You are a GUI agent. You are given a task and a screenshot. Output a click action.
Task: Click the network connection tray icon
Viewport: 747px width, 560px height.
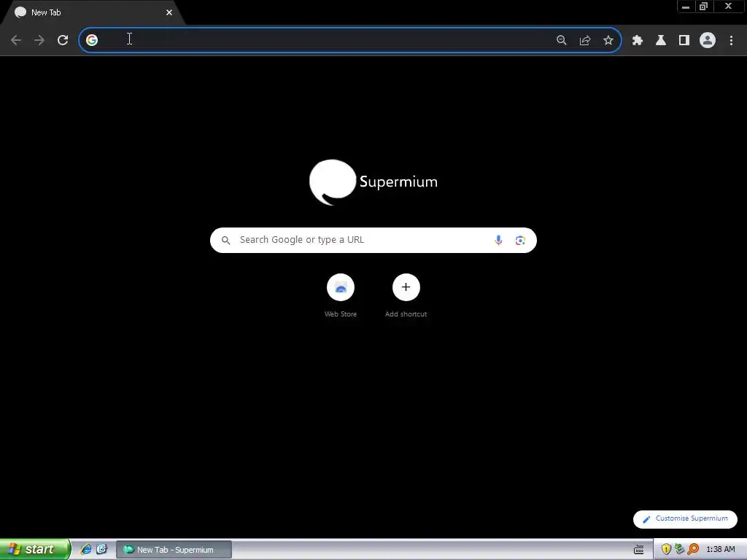(679, 549)
